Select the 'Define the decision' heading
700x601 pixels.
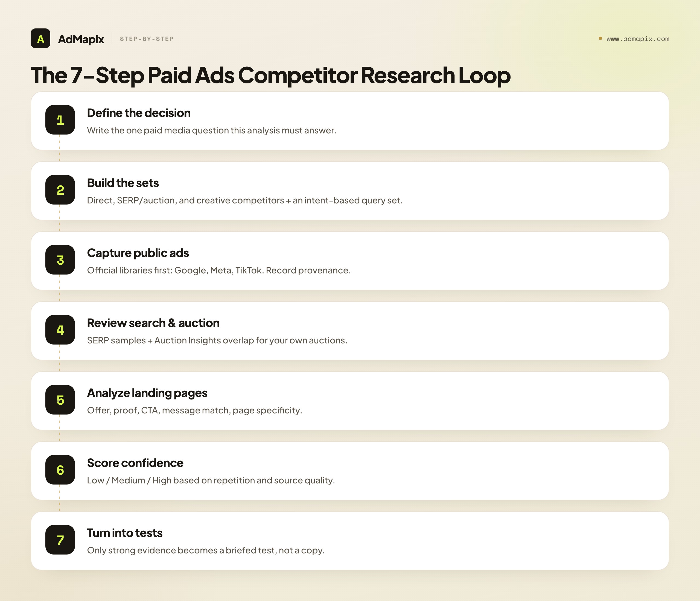coord(139,113)
